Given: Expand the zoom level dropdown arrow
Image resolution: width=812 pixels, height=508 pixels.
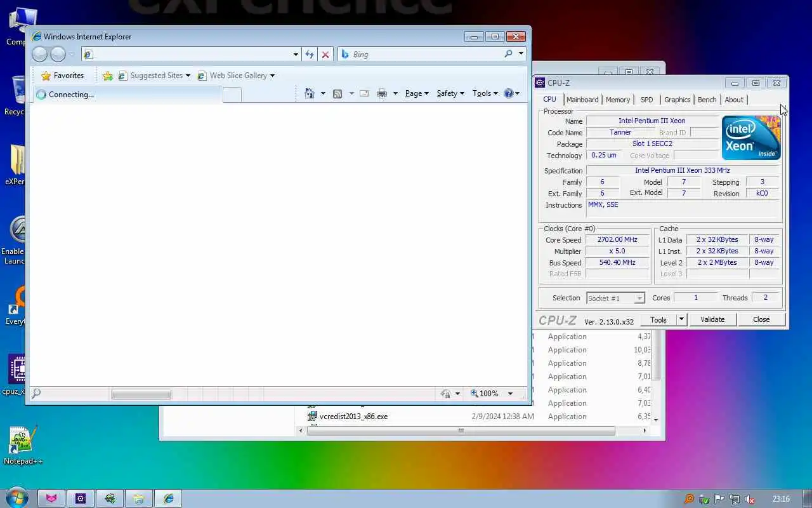Looking at the screenshot, I should click(x=509, y=394).
